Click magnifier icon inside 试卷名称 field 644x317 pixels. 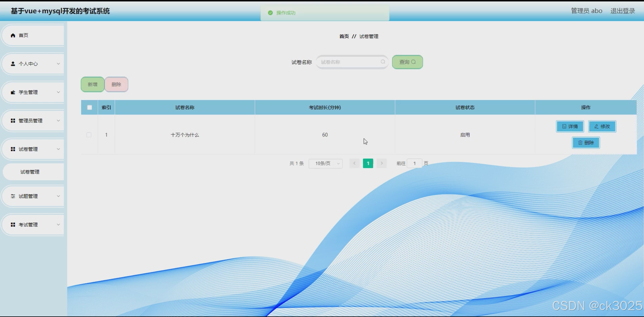383,62
